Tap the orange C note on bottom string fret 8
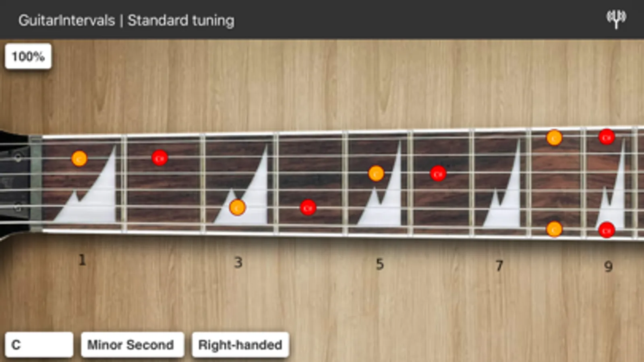644x362 pixels. tap(554, 229)
